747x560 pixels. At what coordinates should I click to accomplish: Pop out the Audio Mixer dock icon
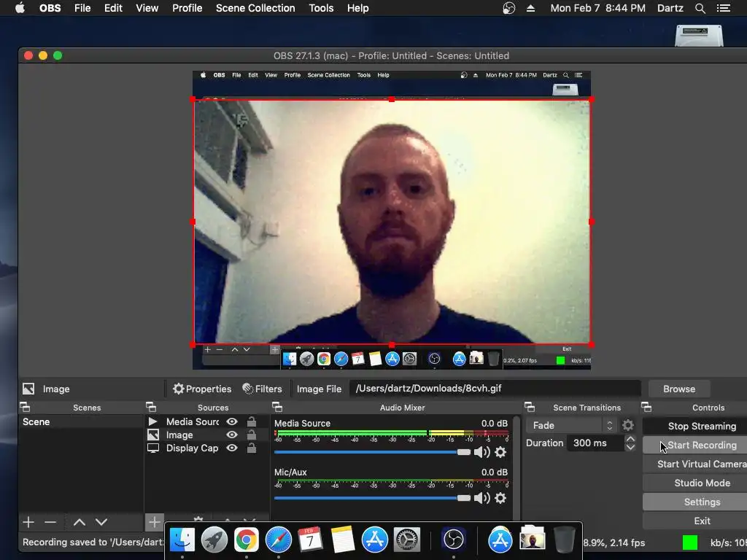[x=277, y=407]
